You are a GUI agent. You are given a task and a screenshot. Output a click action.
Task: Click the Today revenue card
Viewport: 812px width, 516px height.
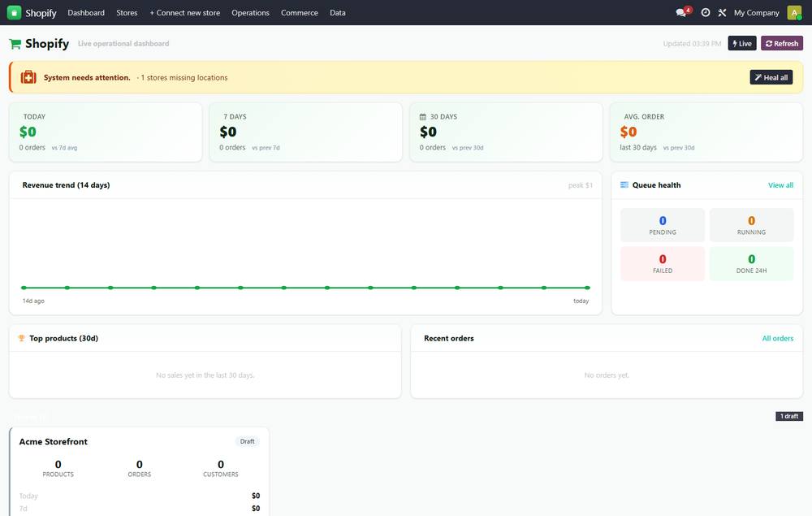click(x=106, y=132)
